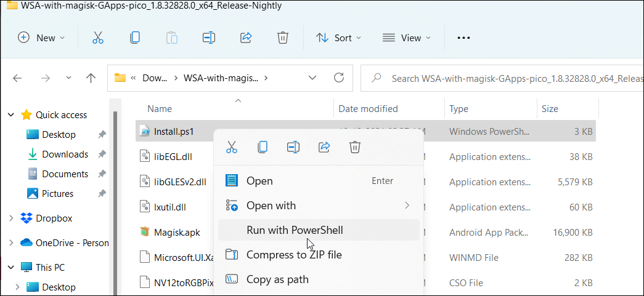The height and width of the screenshot is (296, 644).
Task: Collapse the Quick access section
Action: point(10,115)
